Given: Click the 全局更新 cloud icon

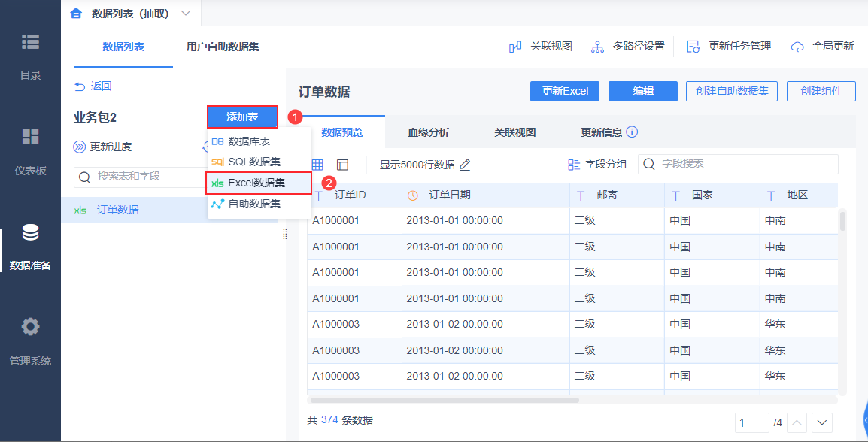Looking at the screenshot, I should pos(797,47).
